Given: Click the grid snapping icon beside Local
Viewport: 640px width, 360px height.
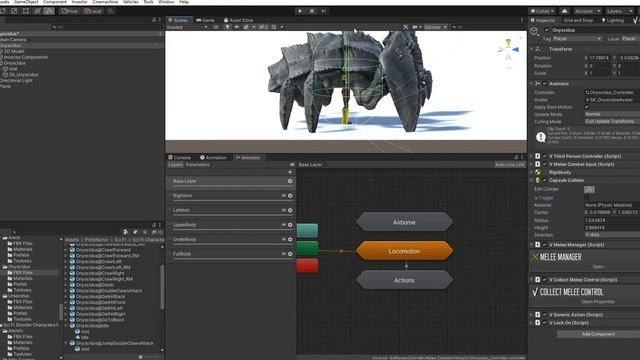Looking at the screenshot, I should click(111, 11).
